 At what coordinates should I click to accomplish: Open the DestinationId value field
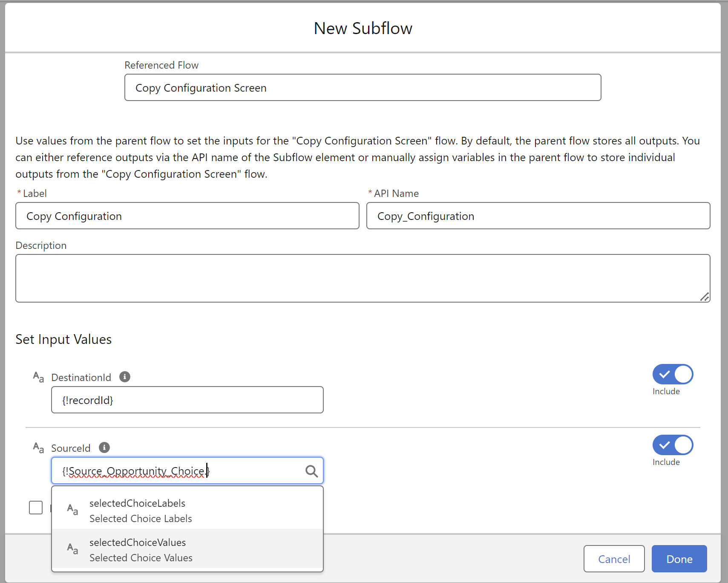(x=187, y=400)
